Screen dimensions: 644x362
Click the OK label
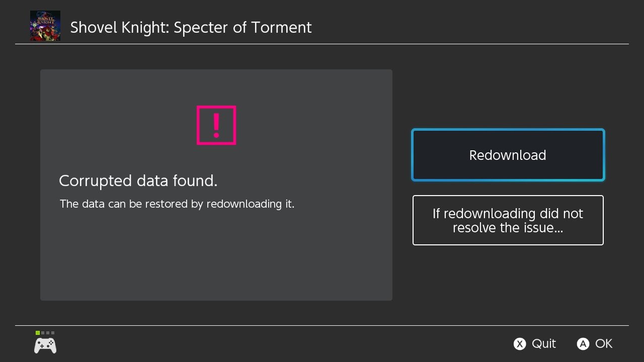604,344
